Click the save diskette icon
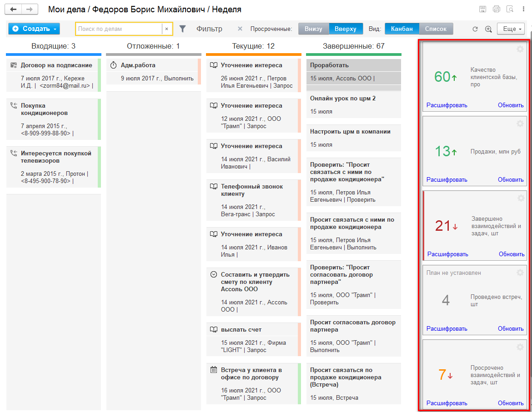This screenshot has height=412, width=532. click(483, 9)
